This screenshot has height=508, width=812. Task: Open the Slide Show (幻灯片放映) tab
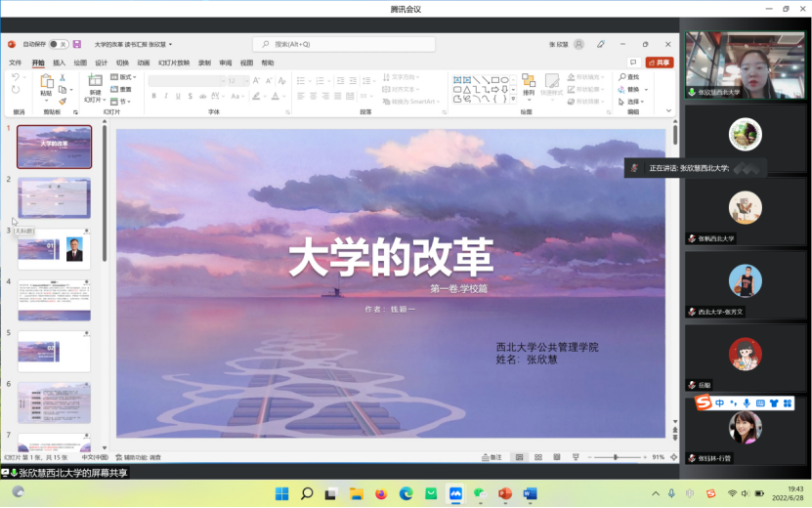click(x=177, y=63)
